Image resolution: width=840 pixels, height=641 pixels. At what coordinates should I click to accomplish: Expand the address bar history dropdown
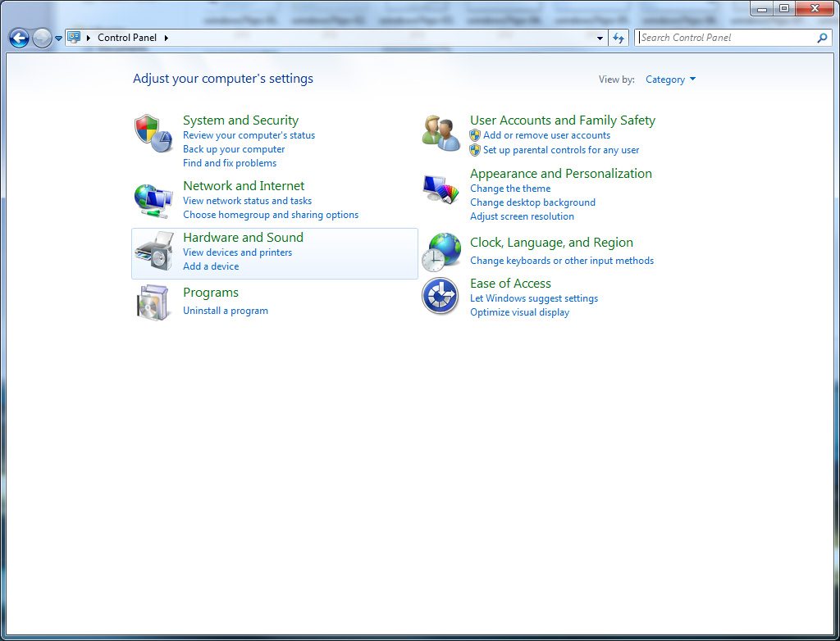tap(600, 38)
